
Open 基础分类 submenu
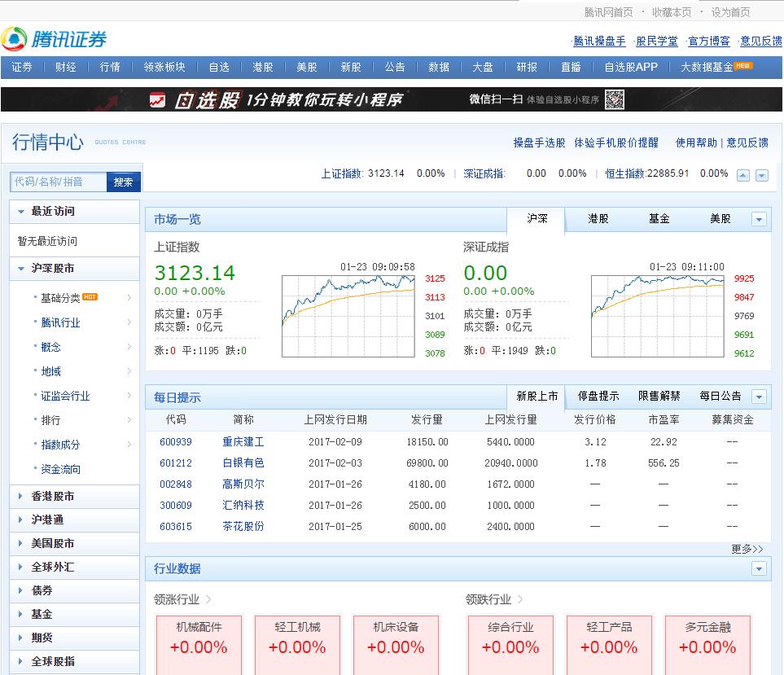pos(60,299)
